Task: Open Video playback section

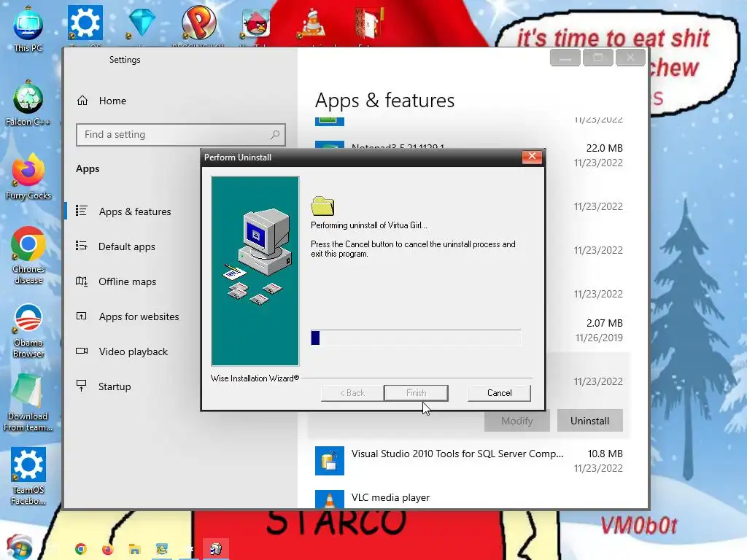Action: [x=133, y=351]
